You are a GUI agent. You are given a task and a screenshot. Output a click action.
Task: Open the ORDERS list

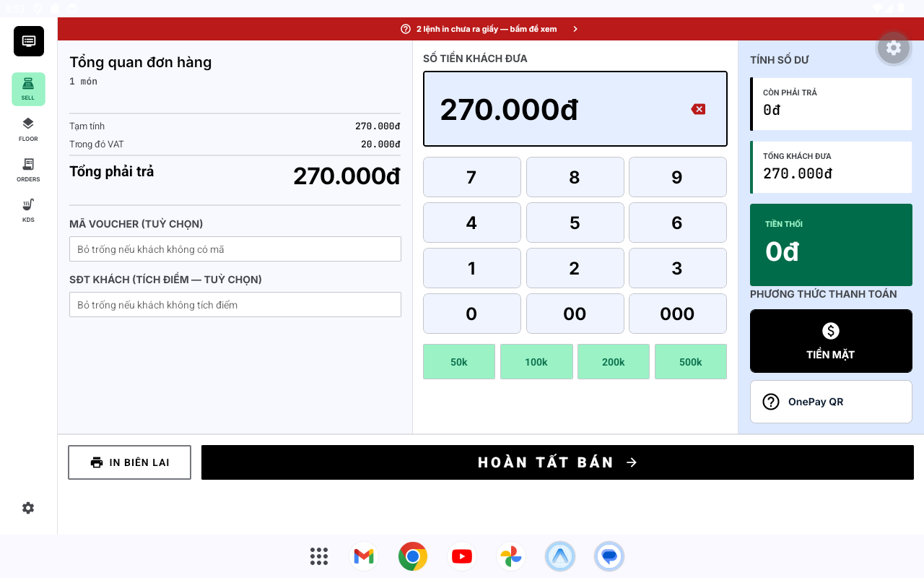(28, 170)
